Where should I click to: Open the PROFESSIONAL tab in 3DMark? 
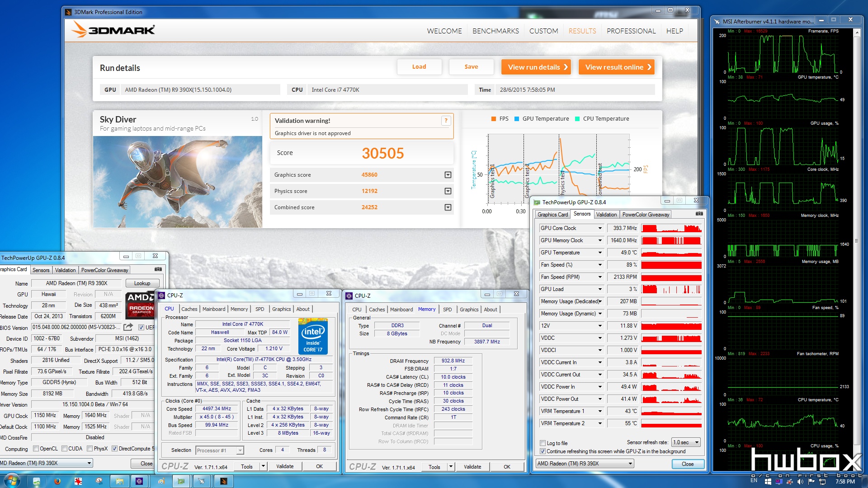[x=631, y=31]
